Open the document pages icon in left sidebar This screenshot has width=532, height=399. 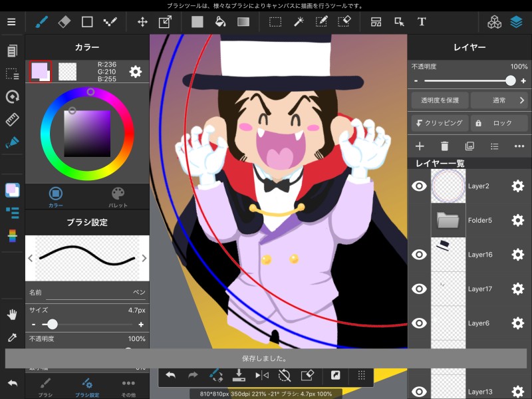click(12, 51)
